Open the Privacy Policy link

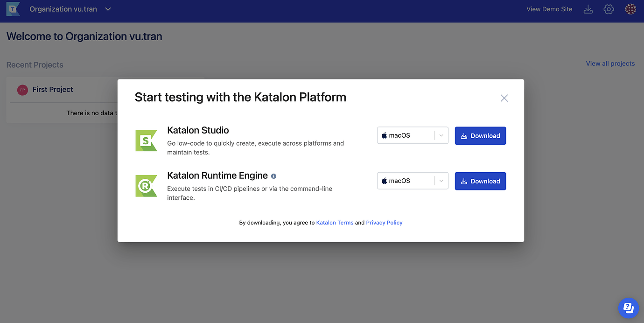pos(384,223)
